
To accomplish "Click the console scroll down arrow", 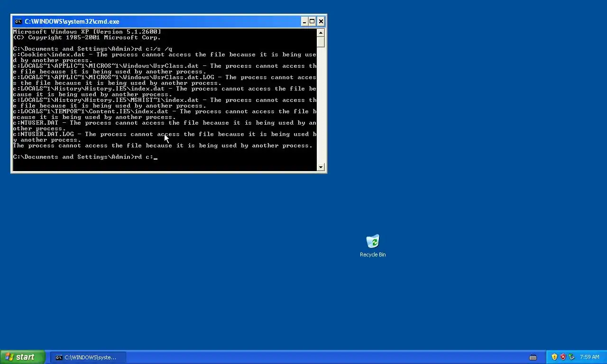I will tap(321, 167).
